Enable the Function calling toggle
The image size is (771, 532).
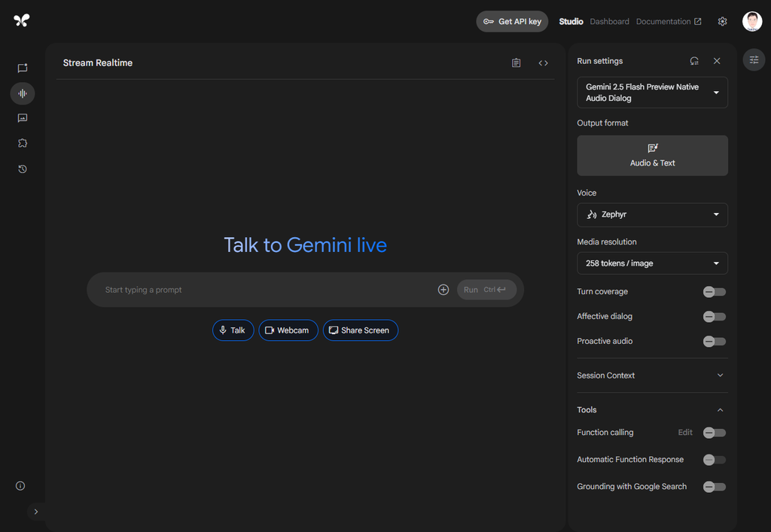(714, 433)
